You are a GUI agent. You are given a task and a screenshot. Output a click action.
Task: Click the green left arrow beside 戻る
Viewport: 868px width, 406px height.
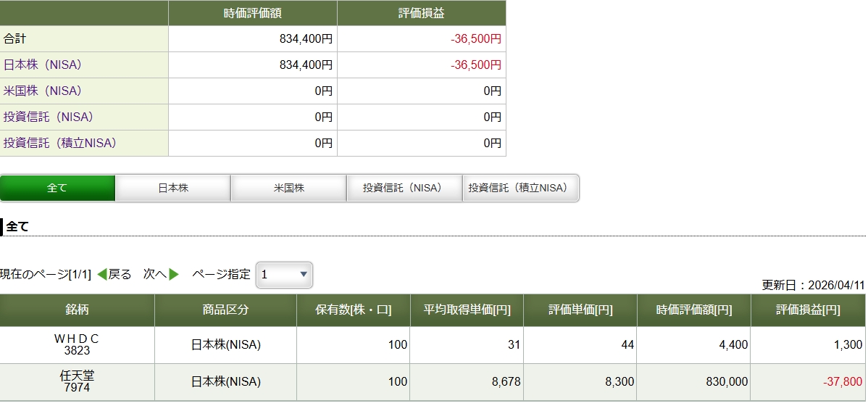(x=101, y=275)
